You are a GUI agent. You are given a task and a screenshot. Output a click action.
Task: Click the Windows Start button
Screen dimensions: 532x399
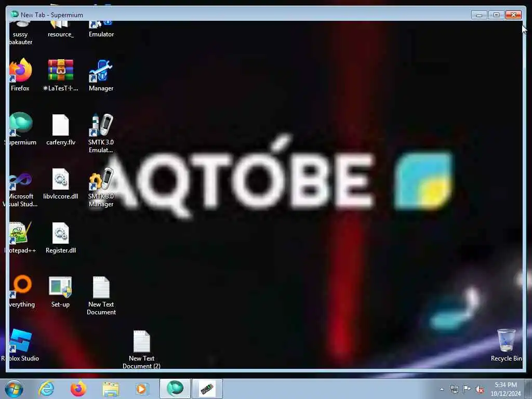(14, 389)
